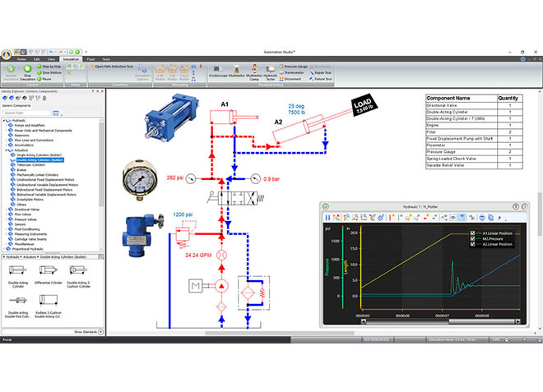Open the Multimeter tool
The image size is (543, 392).
point(237,71)
